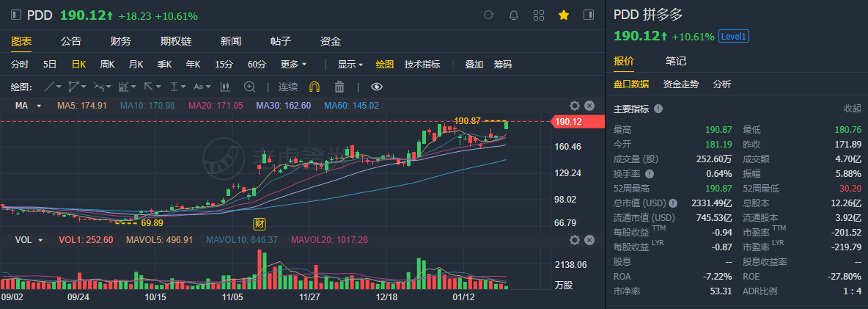Click info icon next to 主要指标
868x309 pixels.
[x=658, y=109]
